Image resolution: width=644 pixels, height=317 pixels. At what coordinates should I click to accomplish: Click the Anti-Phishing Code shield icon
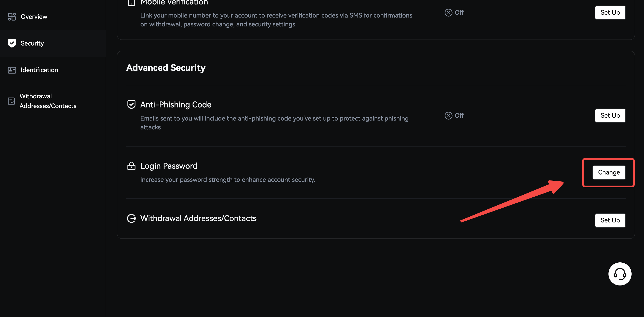[131, 105]
